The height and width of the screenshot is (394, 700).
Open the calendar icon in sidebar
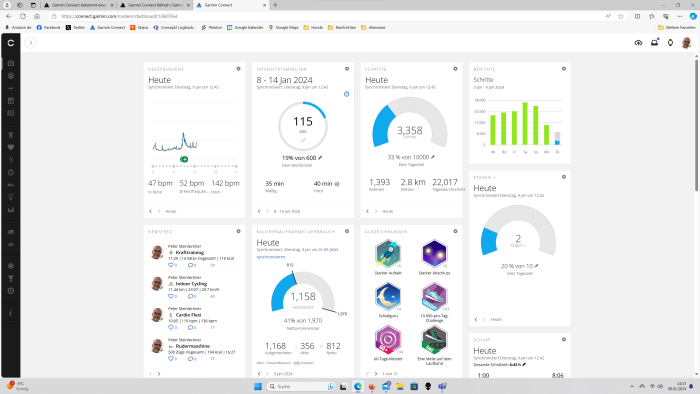coord(11,101)
